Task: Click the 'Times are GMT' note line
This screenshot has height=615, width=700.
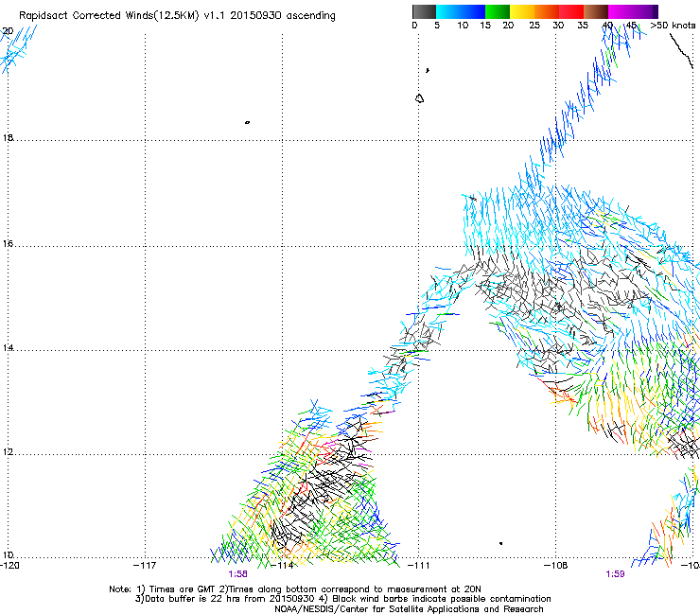Action: [295, 589]
